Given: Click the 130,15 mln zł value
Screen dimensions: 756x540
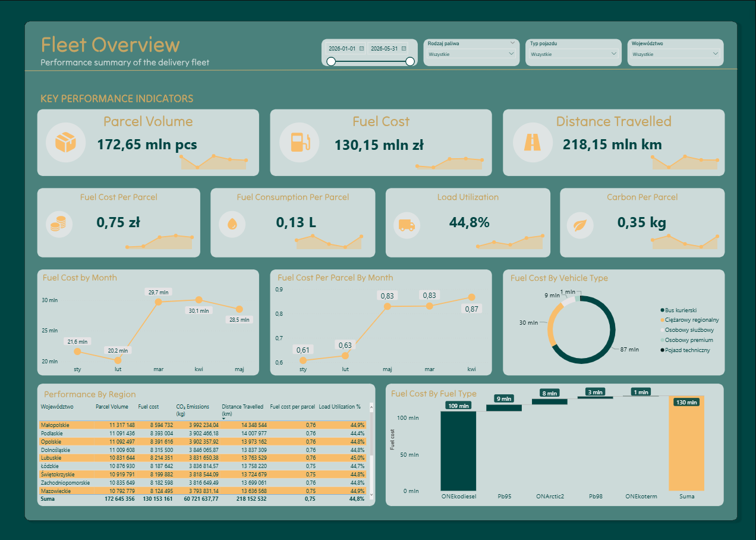Looking at the screenshot, I should pyautogui.click(x=379, y=145).
